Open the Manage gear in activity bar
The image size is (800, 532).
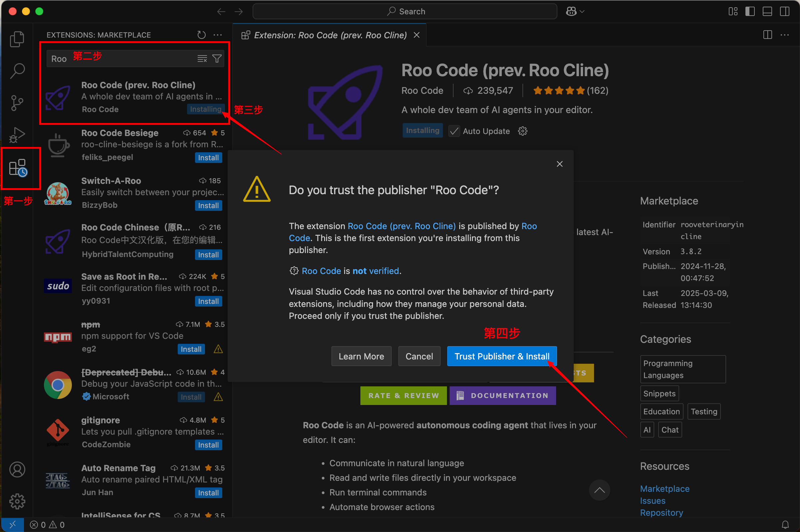point(17,501)
